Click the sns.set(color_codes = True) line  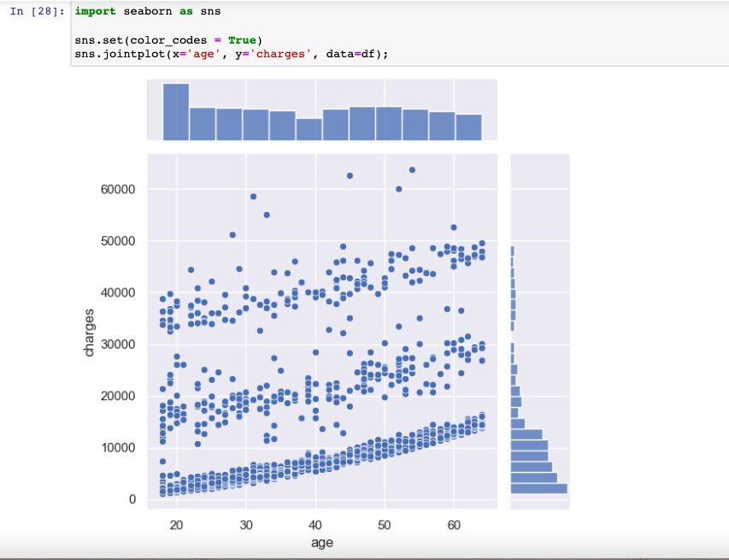click(168, 40)
